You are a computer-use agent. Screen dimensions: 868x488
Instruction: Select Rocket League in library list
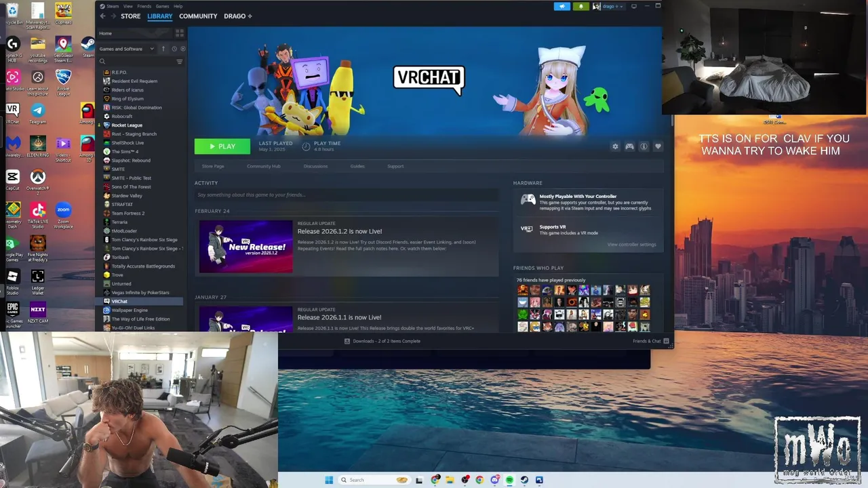[127, 125]
